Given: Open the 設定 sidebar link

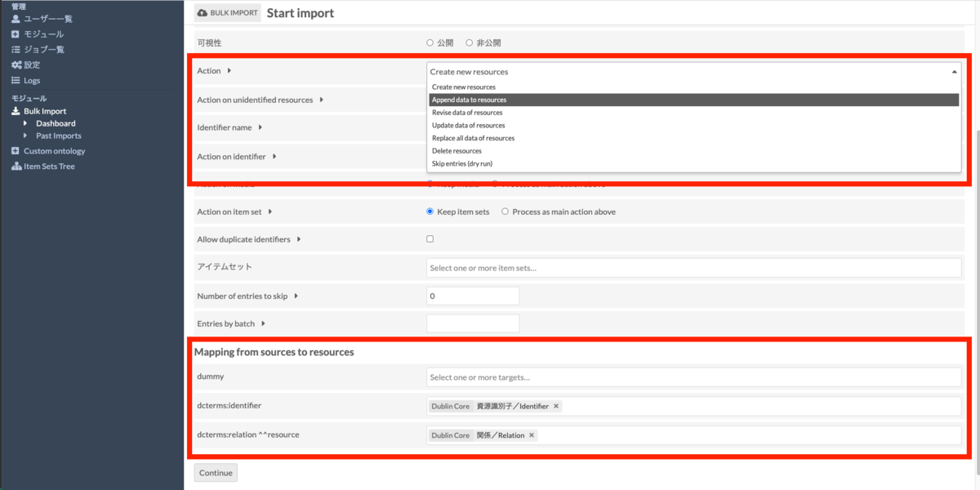Looking at the screenshot, I should pyautogui.click(x=32, y=65).
